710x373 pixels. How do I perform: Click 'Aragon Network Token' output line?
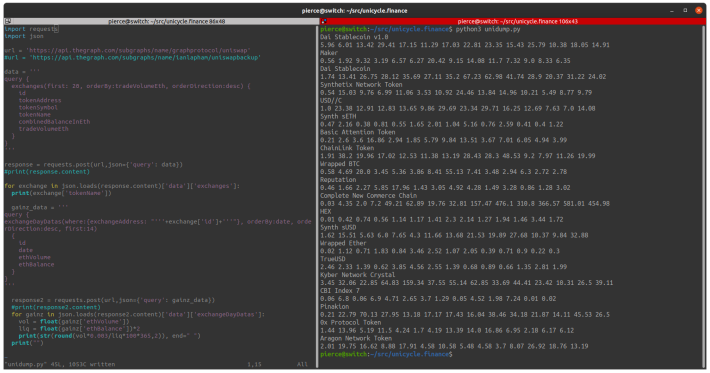356,338
